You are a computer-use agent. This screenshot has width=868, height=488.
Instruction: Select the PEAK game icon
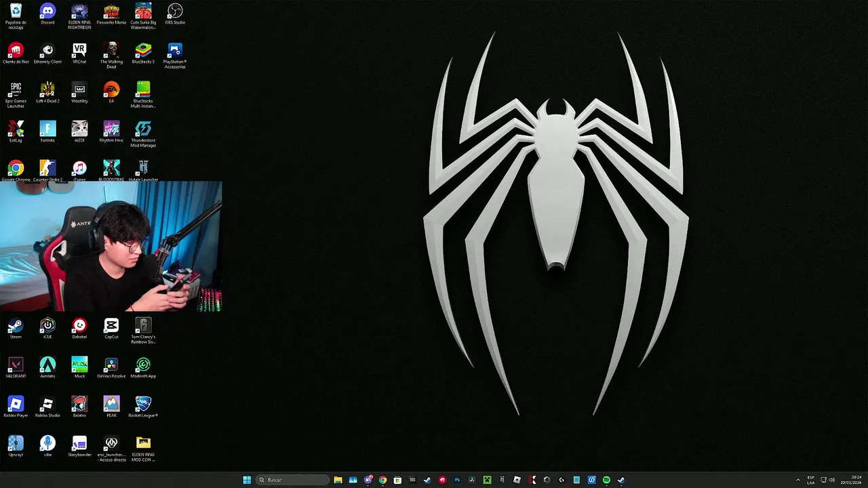[111, 407]
